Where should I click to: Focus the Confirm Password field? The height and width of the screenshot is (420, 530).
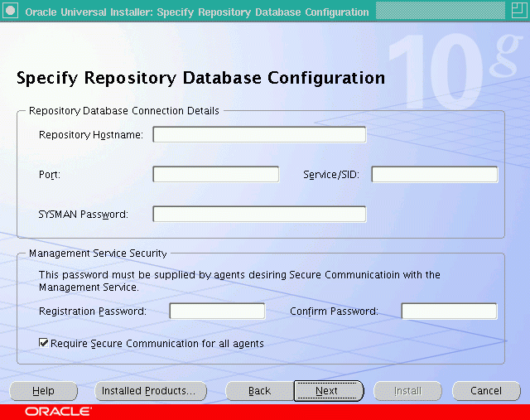[x=449, y=311]
